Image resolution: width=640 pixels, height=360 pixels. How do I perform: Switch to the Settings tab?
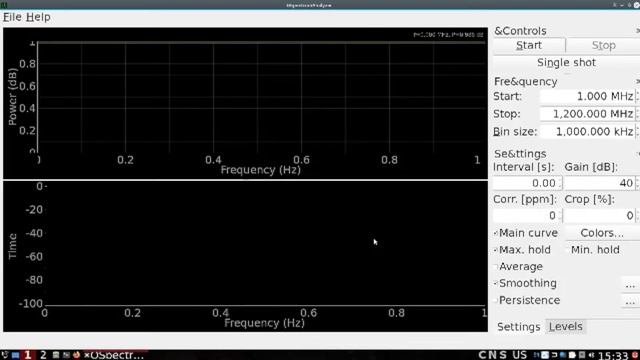[518, 327]
